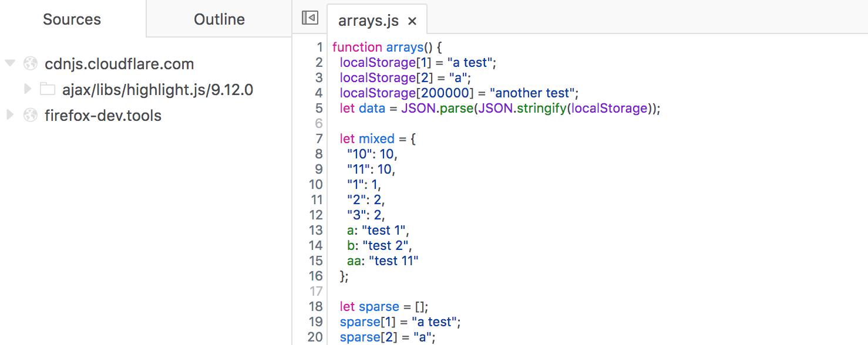Set breakpoint on line number 12
868x345 pixels.
tap(316, 215)
